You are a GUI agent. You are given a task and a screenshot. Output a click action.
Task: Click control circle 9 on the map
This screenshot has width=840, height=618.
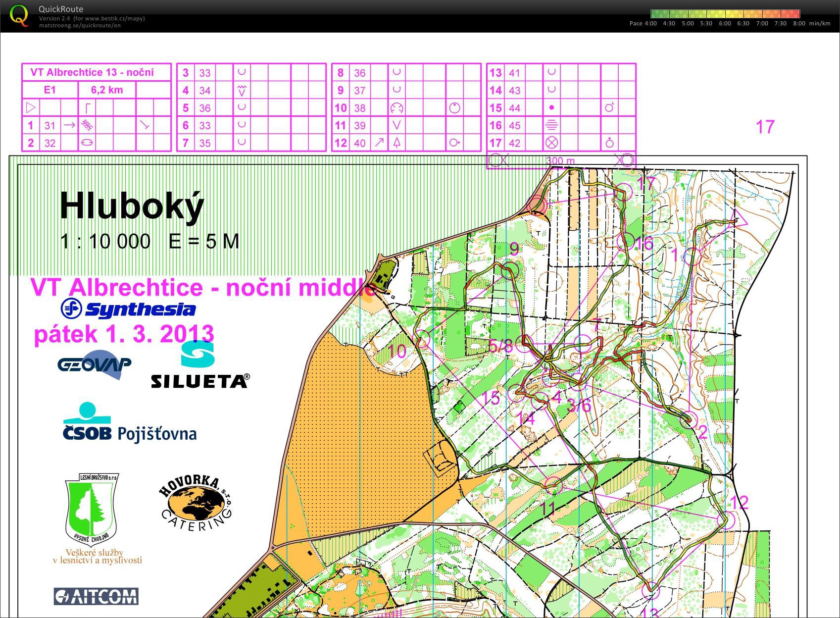point(510,270)
